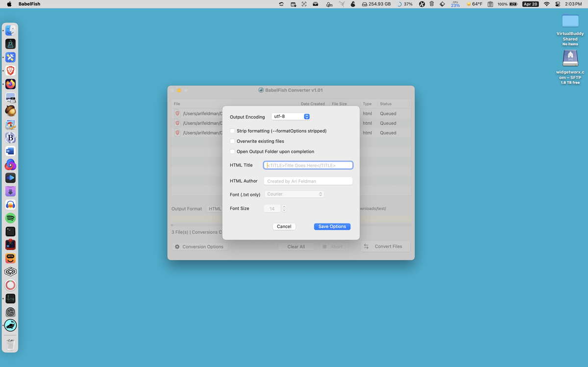Toggle Open Output Folder upon completion
588x367 pixels.
232,151
